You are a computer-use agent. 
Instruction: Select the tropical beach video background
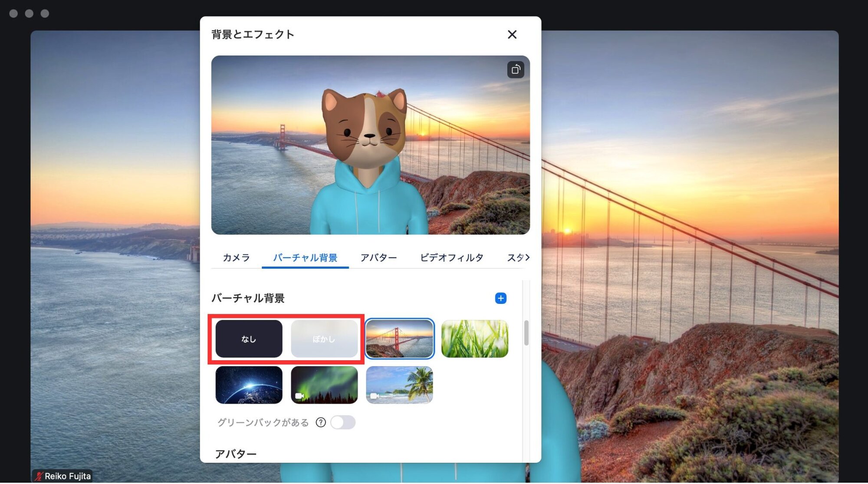[x=399, y=385]
